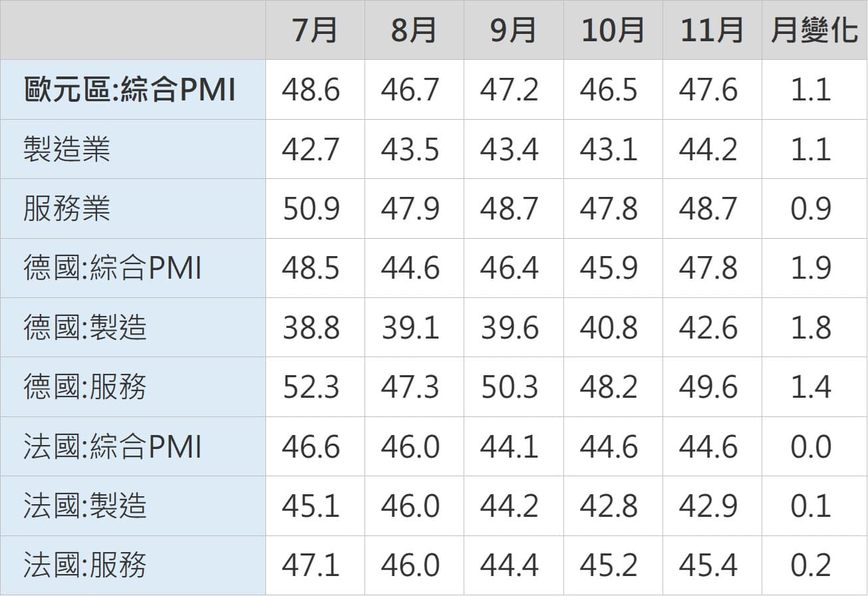This screenshot has width=868, height=596.
Task: Click the 服務業 July value 50.9
Action: (311, 209)
